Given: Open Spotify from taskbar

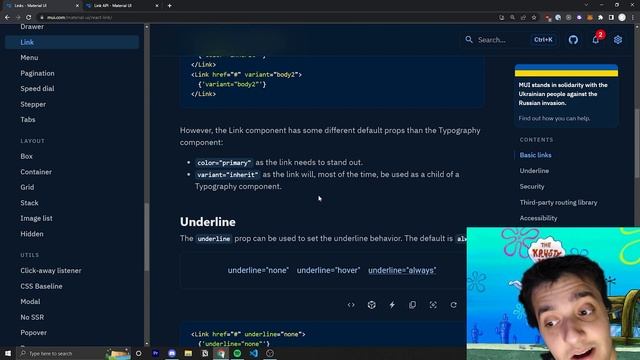Looking at the screenshot, I should point(237,353).
